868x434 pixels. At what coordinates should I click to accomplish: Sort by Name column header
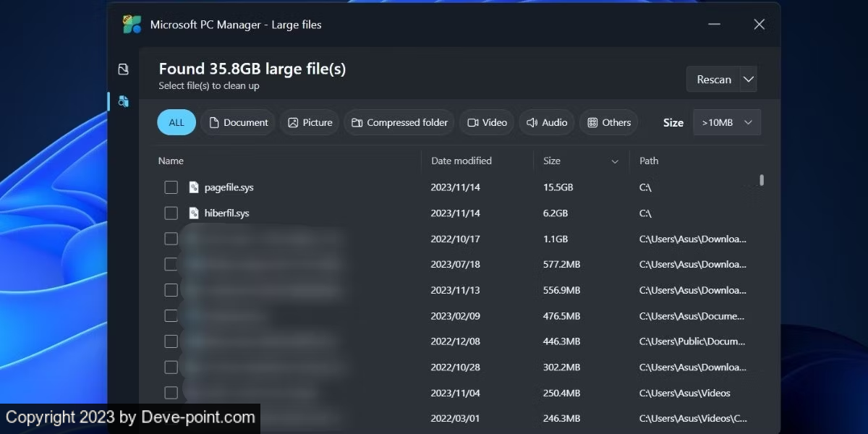(x=171, y=161)
